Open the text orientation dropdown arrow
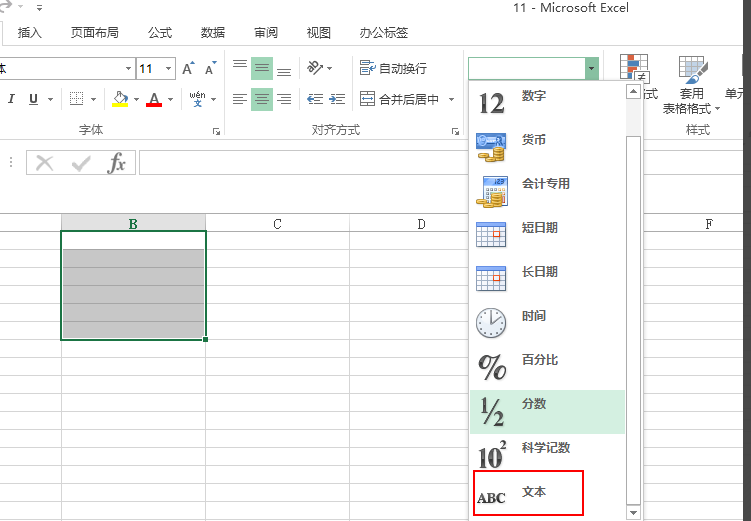The height and width of the screenshot is (521, 751). point(330,68)
